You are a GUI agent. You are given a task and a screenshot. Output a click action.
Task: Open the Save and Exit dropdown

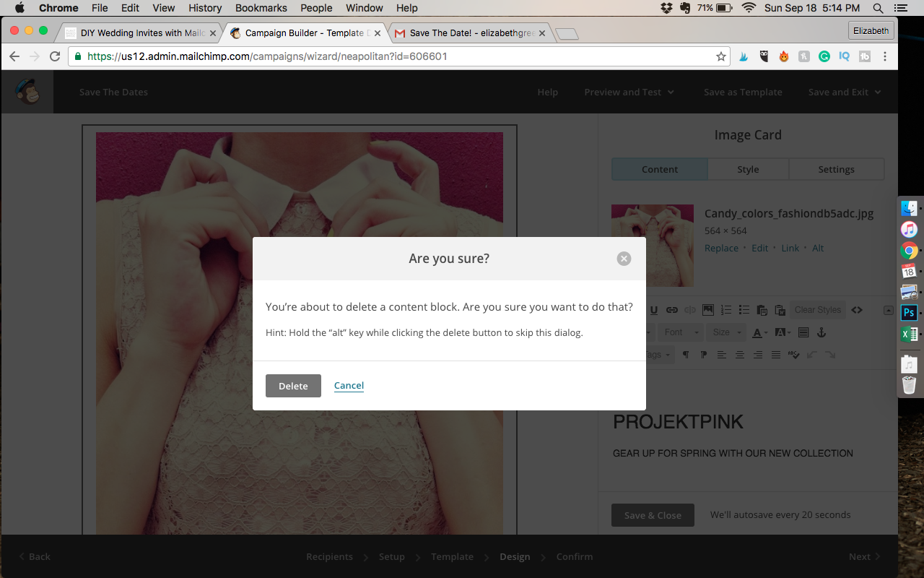pos(845,92)
